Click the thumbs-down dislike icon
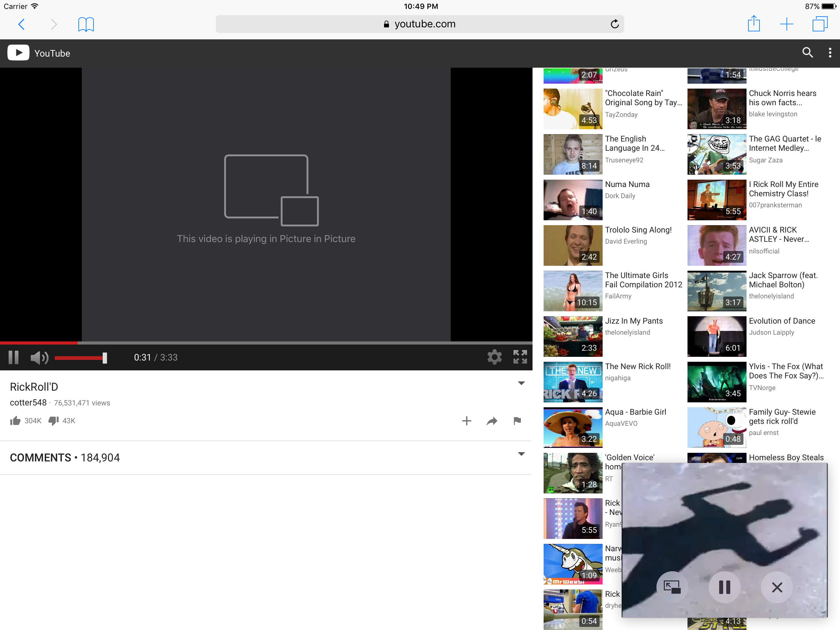 pyautogui.click(x=53, y=421)
